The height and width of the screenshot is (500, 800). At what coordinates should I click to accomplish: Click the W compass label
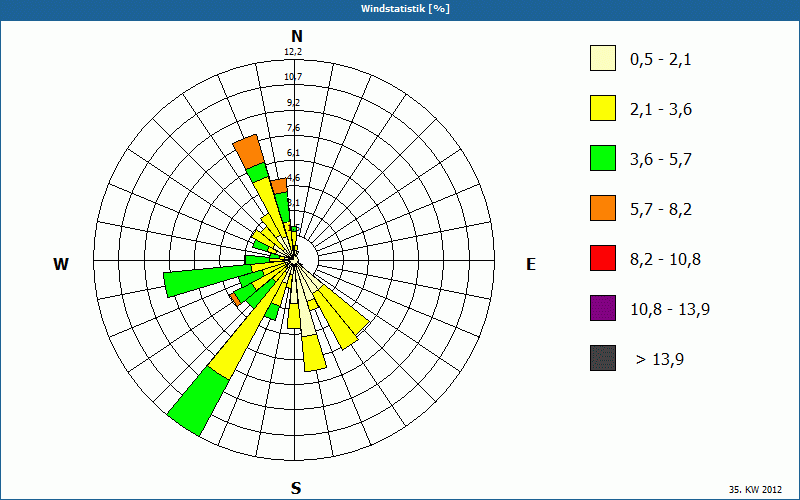pos(61,264)
